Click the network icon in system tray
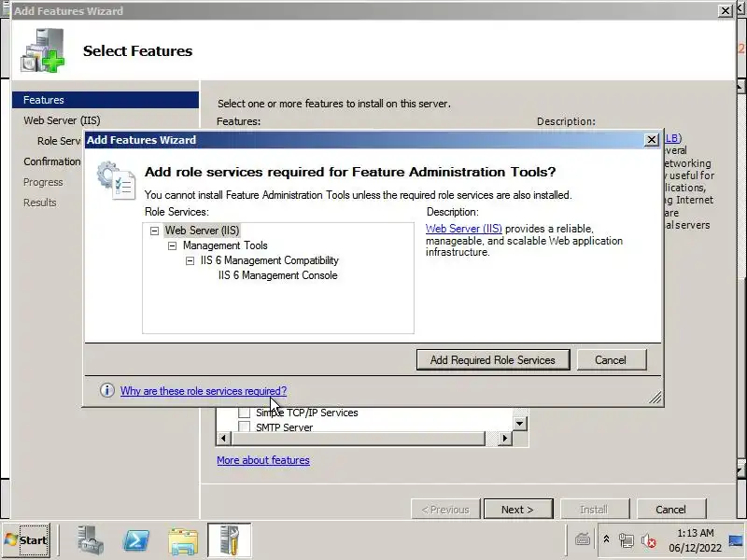This screenshot has width=747, height=560. pos(627,540)
